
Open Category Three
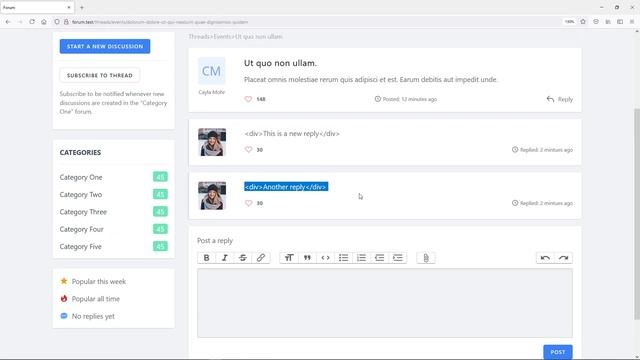coord(83,212)
